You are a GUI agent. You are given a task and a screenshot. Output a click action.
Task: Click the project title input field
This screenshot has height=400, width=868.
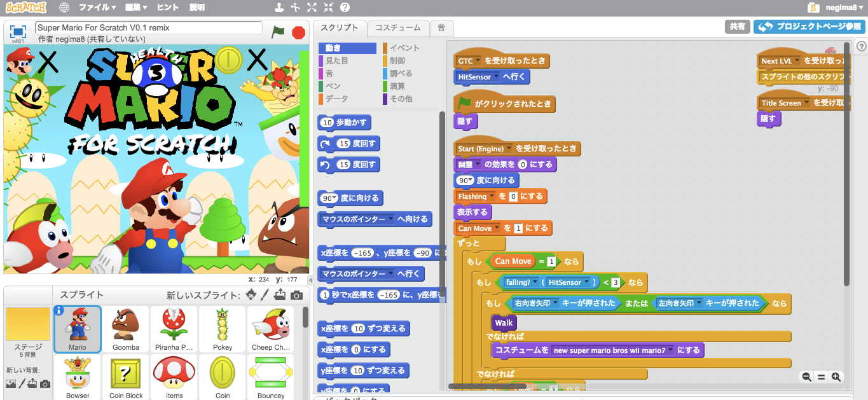coord(149,27)
